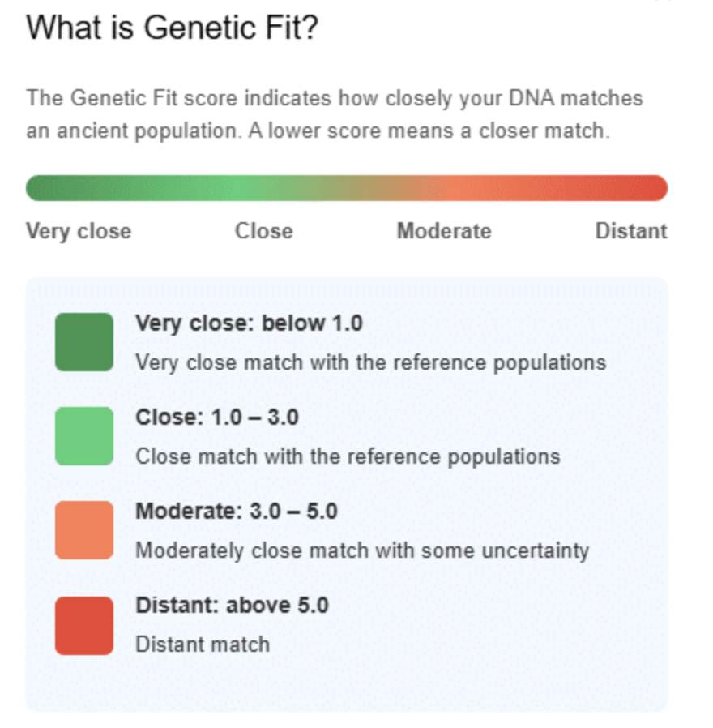Click "Very close match with the reference populations" text
The width and height of the screenshot is (713, 728).
(370, 362)
